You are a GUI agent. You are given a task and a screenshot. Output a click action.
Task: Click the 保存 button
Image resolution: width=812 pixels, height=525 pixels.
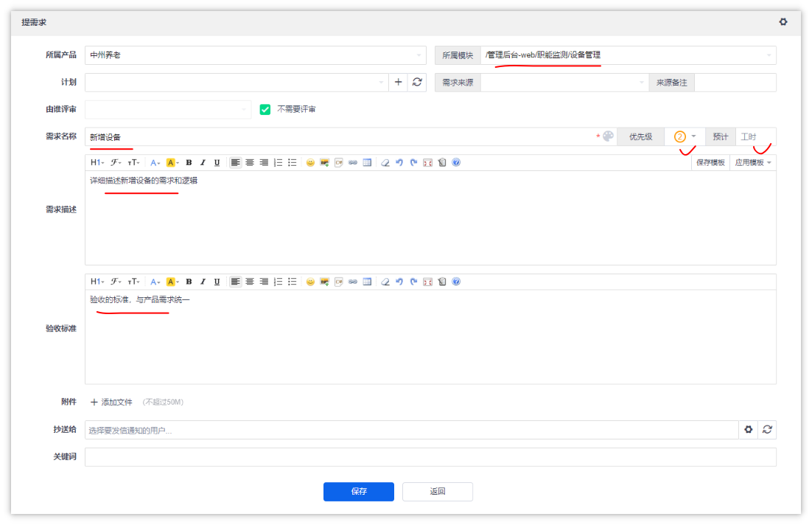[359, 491]
